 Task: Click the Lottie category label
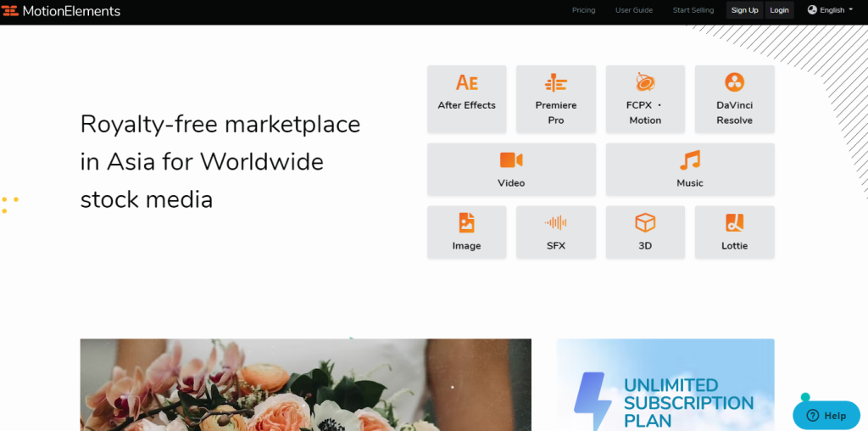[x=734, y=246]
